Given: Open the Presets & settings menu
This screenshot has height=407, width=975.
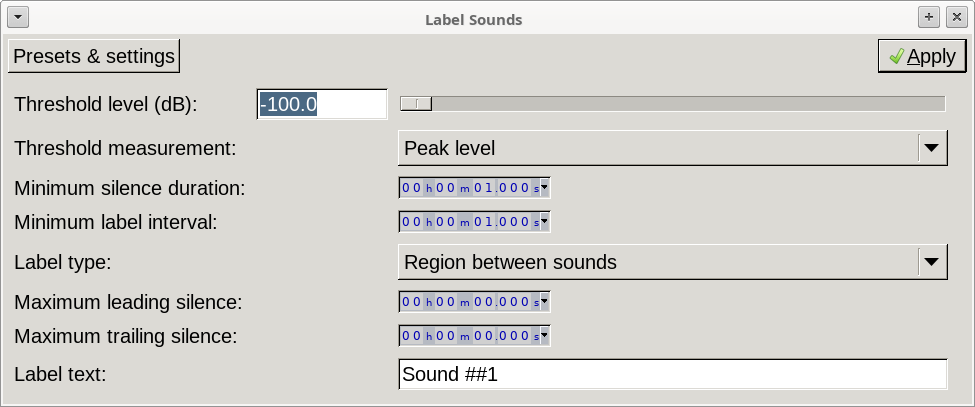Looking at the screenshot, I should click(94, 57).
